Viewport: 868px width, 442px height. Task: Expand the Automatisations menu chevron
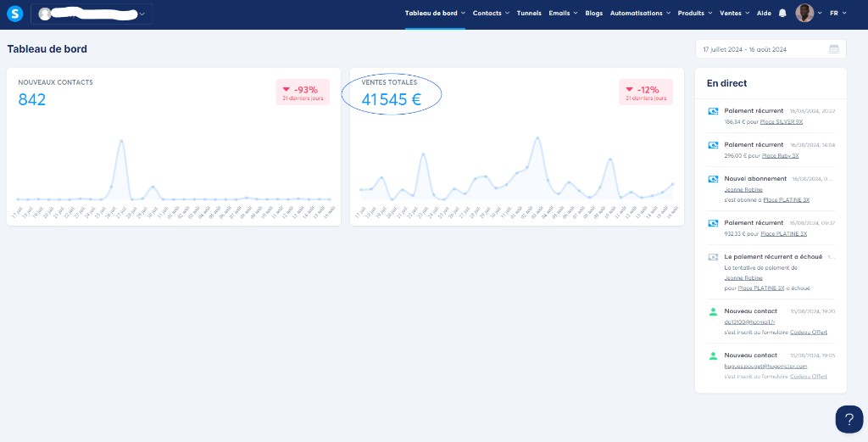coord(668,14)
